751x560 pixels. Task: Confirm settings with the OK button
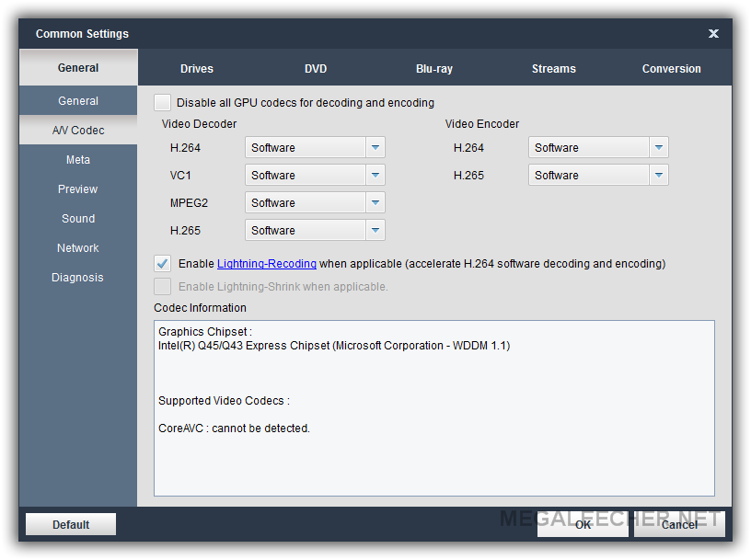(x=583, y=524)
